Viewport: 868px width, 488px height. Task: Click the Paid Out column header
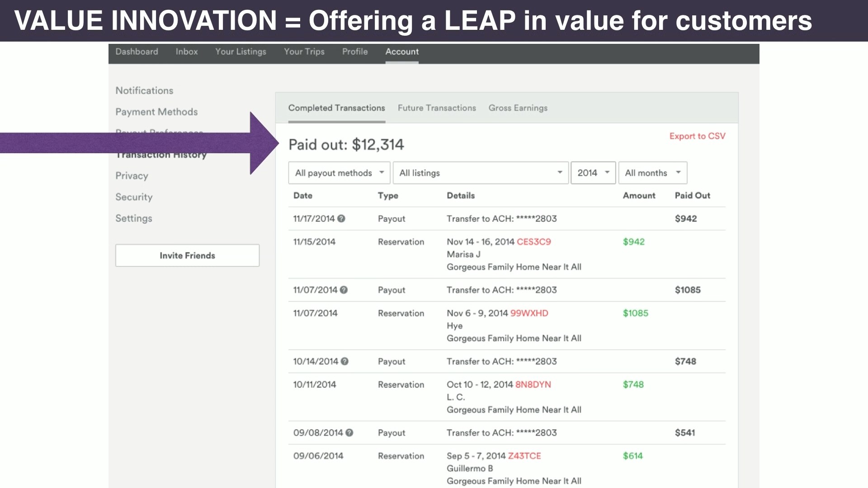click(692, 196)
